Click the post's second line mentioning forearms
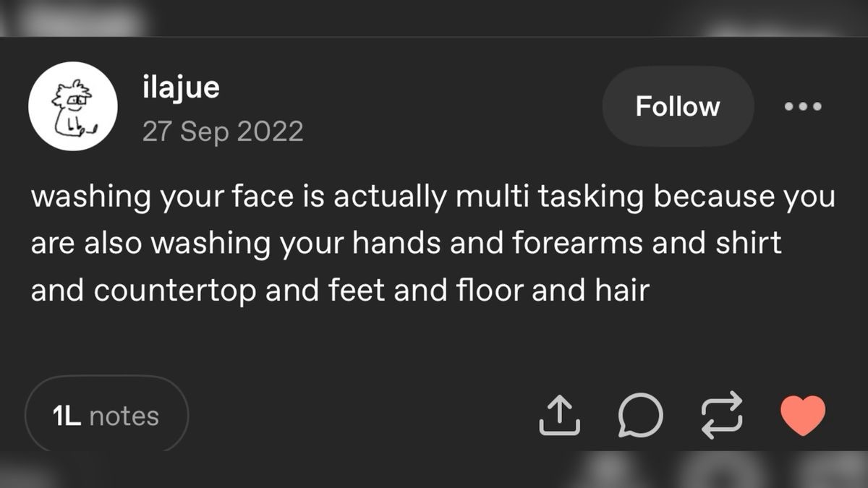Image resolution: width=868 pixels, height=488 pixels. pos(405,244)
